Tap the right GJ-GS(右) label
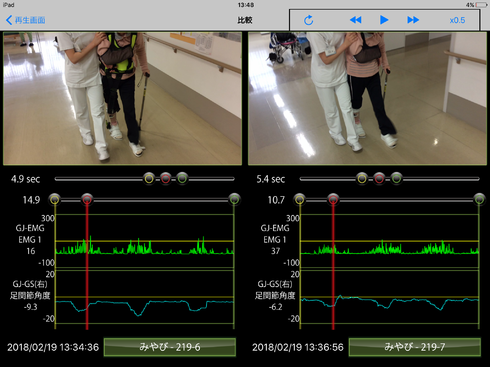This screenshot has height=367, width=490. [275, 284]
